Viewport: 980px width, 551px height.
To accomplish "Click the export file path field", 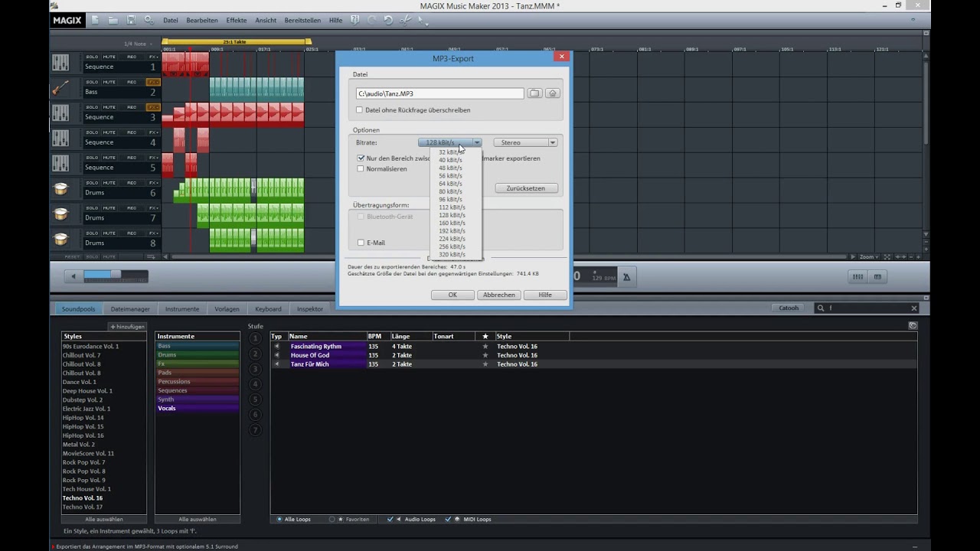I will tap(439, 93).
